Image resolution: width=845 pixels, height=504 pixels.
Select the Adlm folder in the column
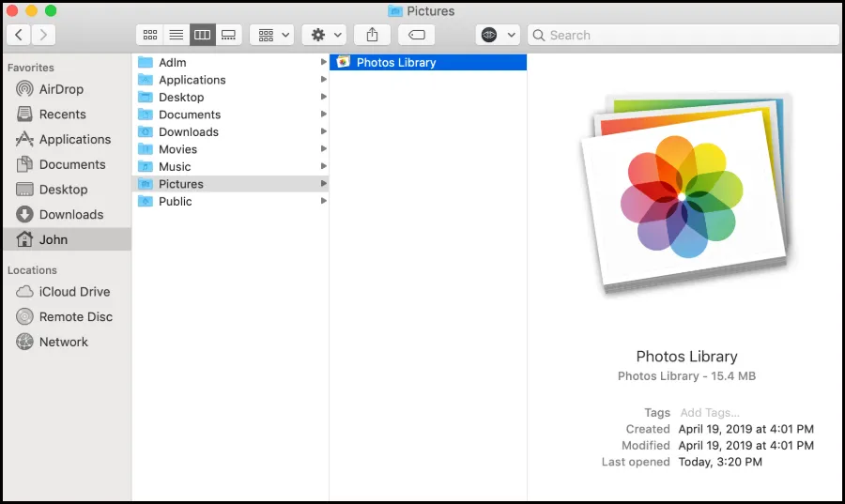(x=230, y=63)
